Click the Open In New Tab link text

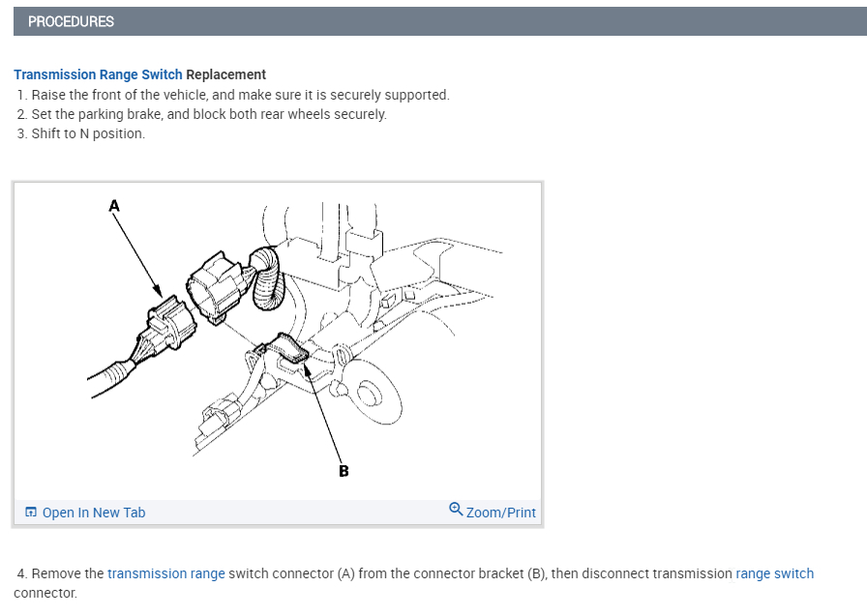click(x=94, y=513)
